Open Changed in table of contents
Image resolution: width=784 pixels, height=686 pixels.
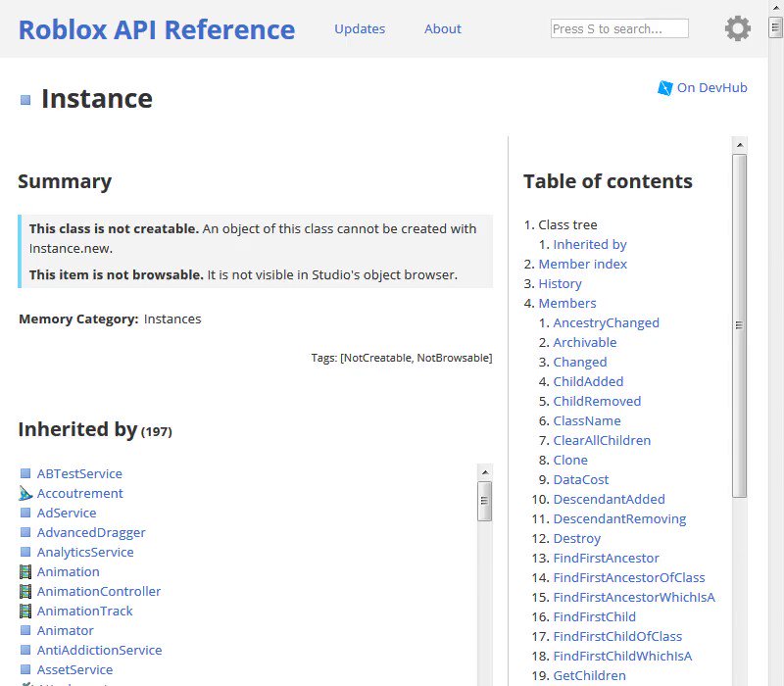pos(580,362)
